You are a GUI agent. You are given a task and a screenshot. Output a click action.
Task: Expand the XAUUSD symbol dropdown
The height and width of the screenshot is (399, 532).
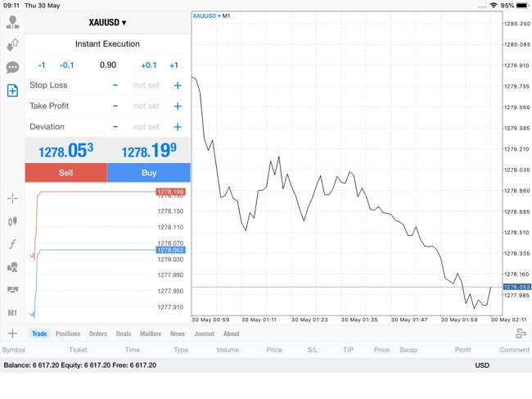tap(107, 23)
